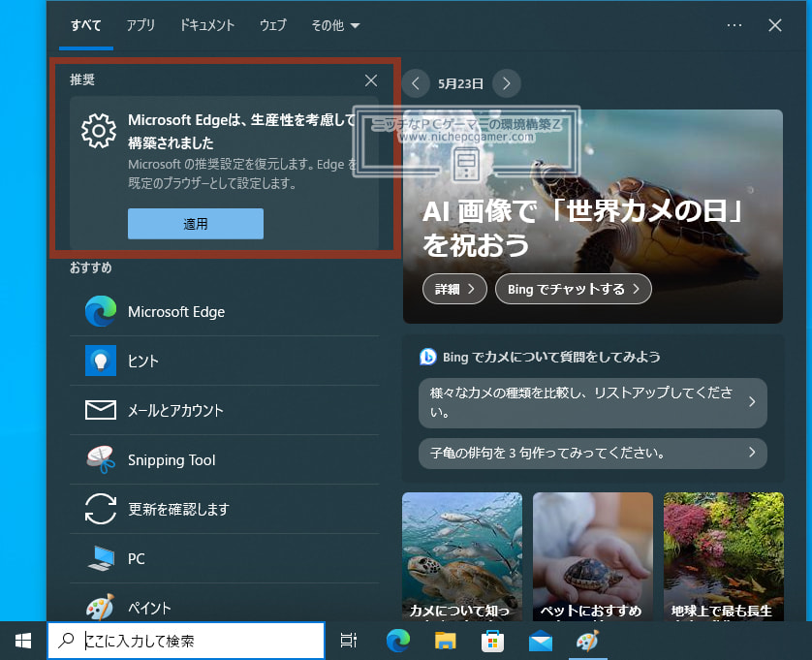This screenshot has width=812, height=660.
Task: Open the Microsoft Edge app icon in recommendations
Action: (101, 311)
